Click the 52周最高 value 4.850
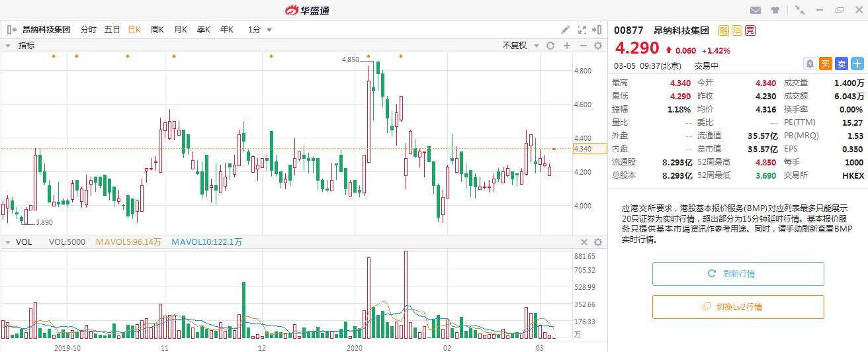The width and height of the screenshot is (868, 352). (x=765, y=162)
